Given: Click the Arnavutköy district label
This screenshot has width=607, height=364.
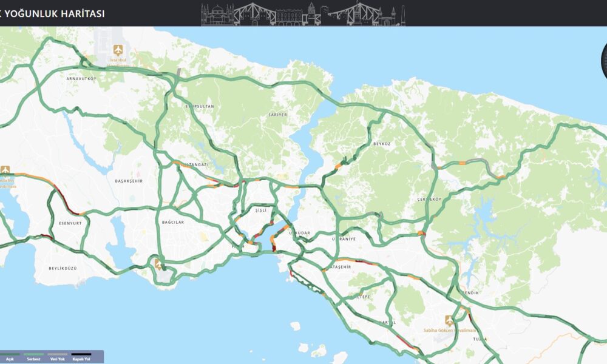Looking at the screenshot, I should pyautogui.click(x=81, y=78).
